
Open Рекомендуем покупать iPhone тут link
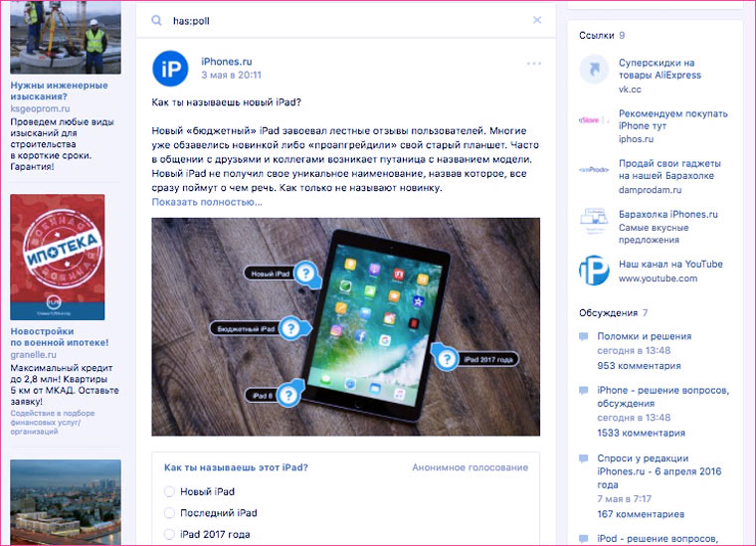(673, 119)
